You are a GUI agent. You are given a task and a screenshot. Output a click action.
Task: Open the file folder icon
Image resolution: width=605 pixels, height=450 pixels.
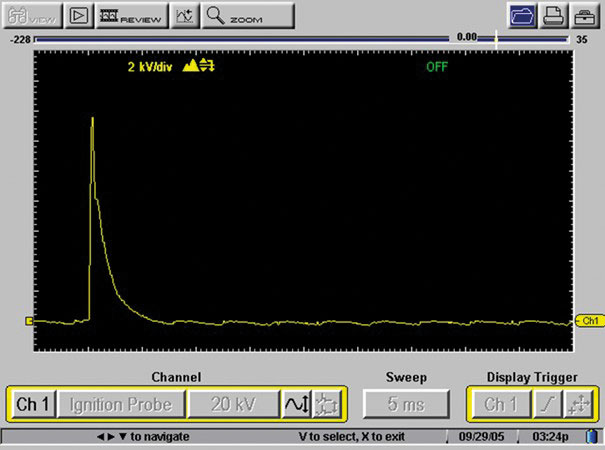pyautogui.click(x=522, y=16)
